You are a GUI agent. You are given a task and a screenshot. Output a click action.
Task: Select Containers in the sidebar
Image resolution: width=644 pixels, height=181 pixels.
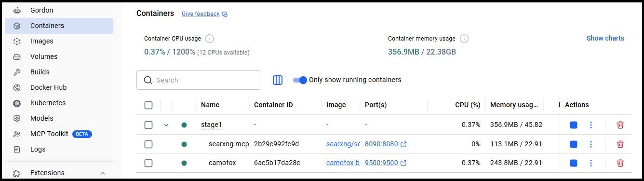(59, 26)
